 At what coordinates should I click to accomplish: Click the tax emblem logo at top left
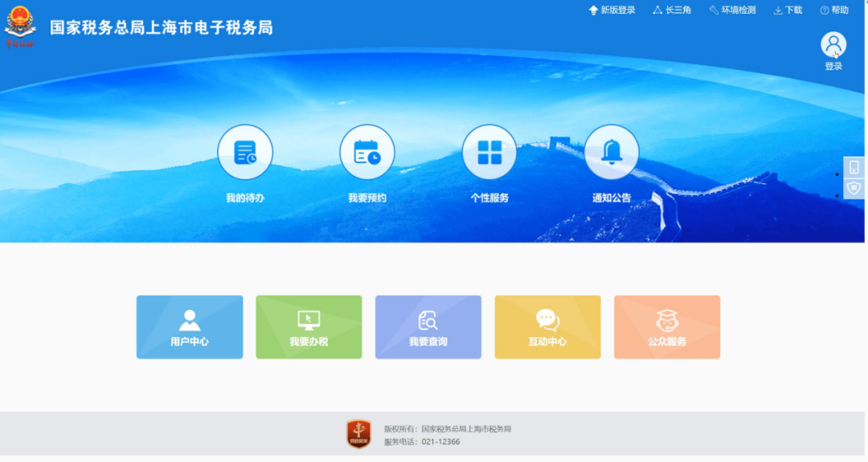[20, 27]
